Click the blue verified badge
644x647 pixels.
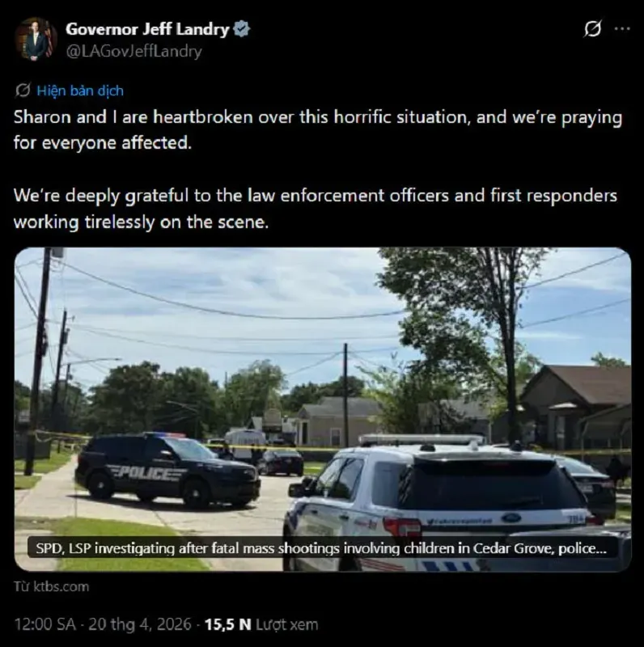tap(241, 29)
